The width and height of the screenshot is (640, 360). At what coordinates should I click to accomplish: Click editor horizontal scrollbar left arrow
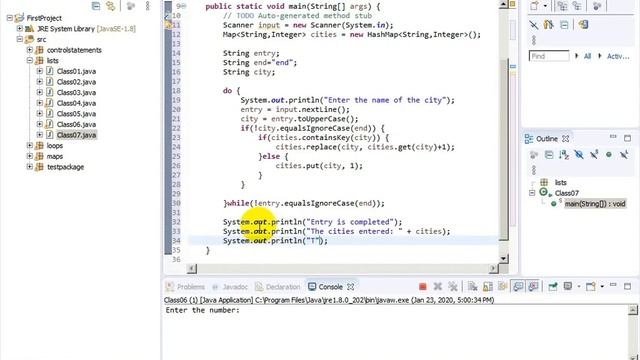pyautogui.click(x=191, y=268)
